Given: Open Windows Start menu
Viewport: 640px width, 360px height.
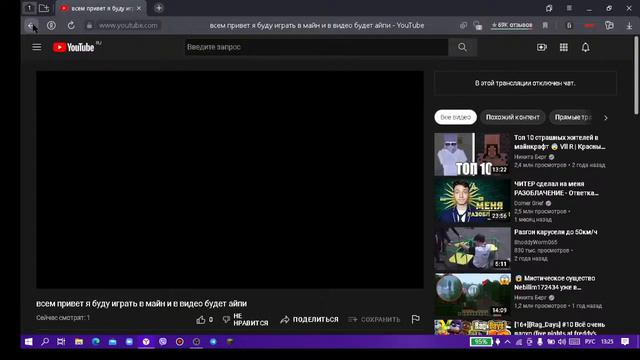Looking at the screenshot, I should (x=29, y=342).
